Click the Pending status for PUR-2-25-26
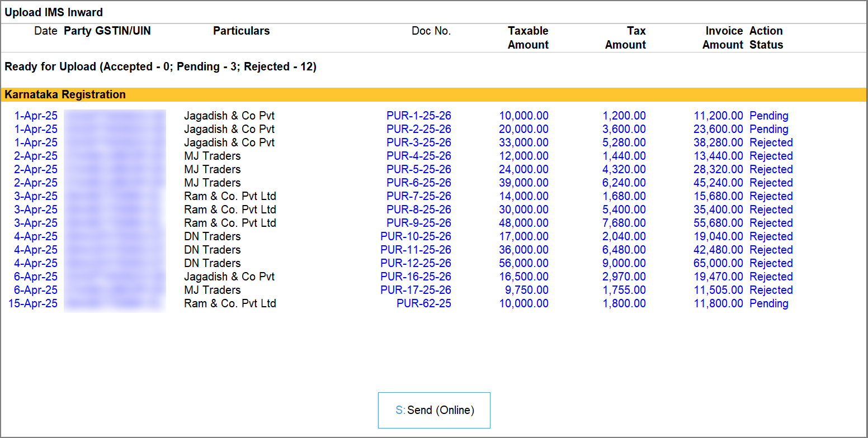 (x=768, y=129)
